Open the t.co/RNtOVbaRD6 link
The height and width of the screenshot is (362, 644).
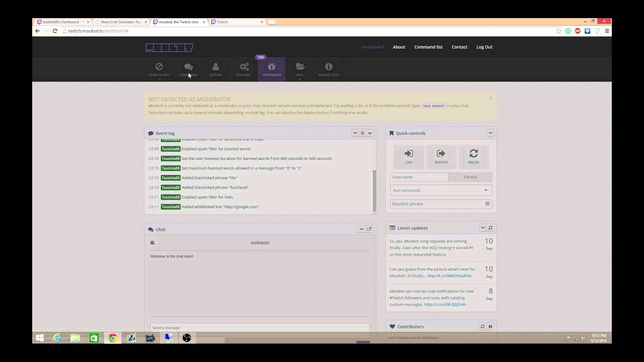coord(449,276)
